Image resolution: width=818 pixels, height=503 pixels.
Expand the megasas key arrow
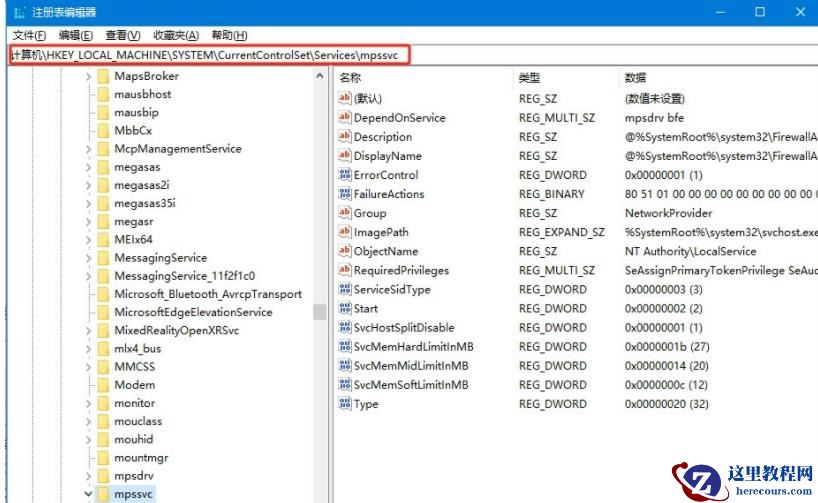point(88,167)
